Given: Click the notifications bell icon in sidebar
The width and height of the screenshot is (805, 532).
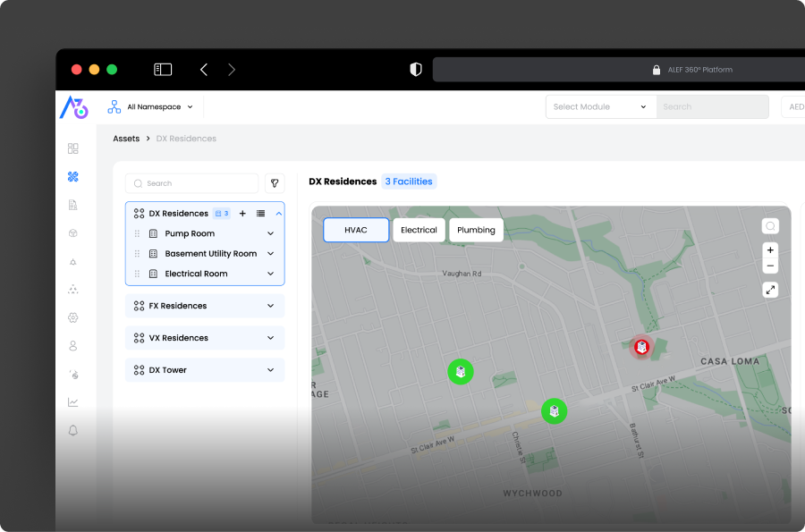Looking at the screenshot, I should [x=73, y=431].
